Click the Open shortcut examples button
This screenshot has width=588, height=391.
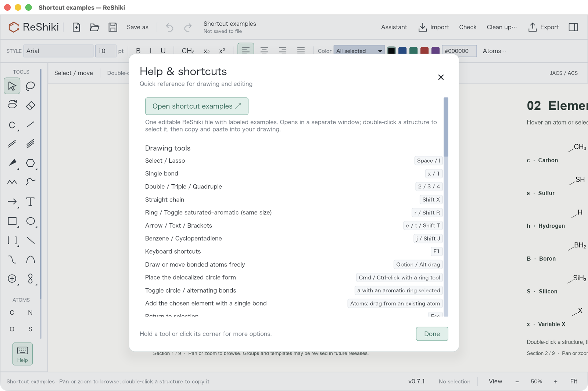[x=197, y=106]
